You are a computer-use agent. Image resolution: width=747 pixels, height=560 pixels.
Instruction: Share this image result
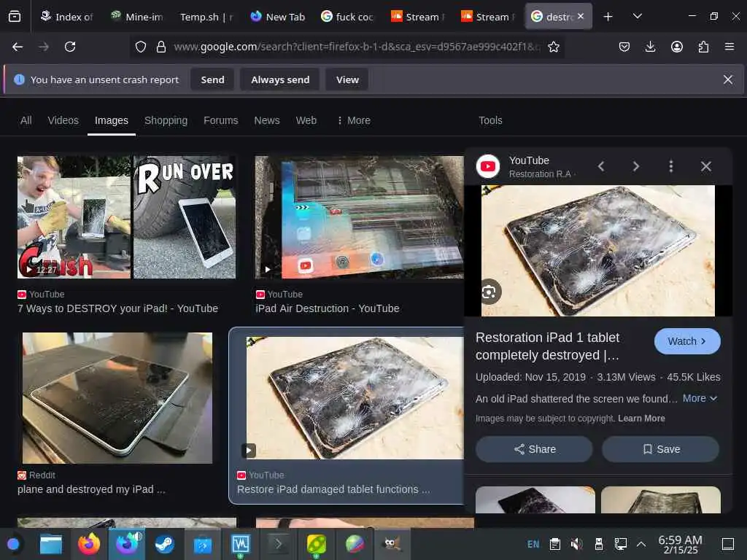click(534, 449)
